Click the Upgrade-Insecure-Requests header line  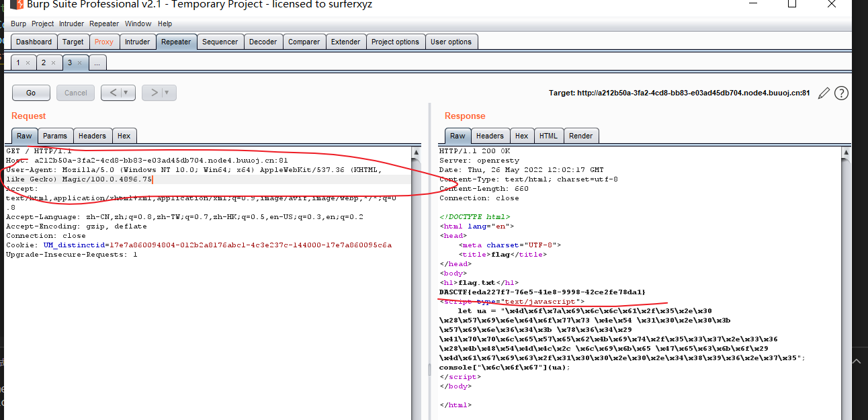(x=72, y=255)
